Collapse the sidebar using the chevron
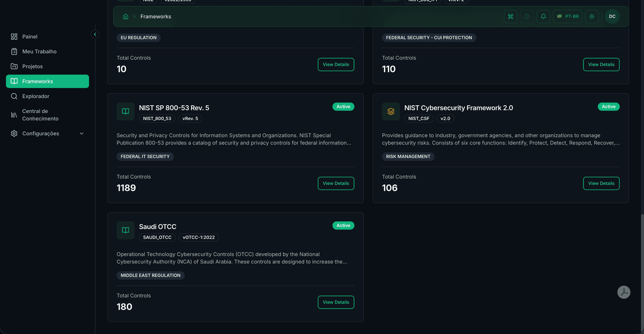Image resolution: width=644 pixels, height=334 pixels. pos(95,34)
